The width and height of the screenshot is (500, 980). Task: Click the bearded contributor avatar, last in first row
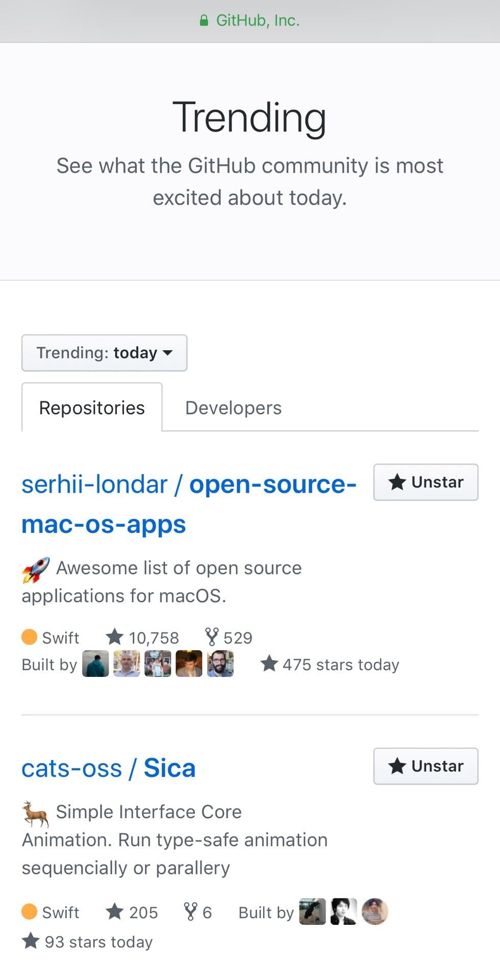point(220,664)
